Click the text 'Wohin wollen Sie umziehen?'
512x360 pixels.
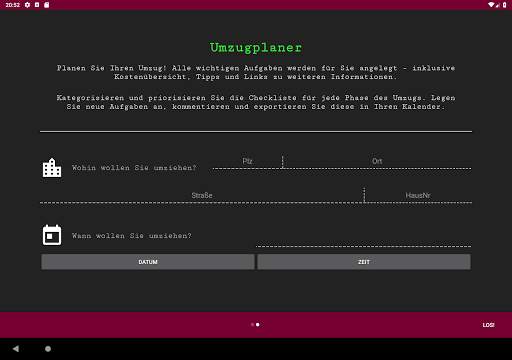(134, 168)
